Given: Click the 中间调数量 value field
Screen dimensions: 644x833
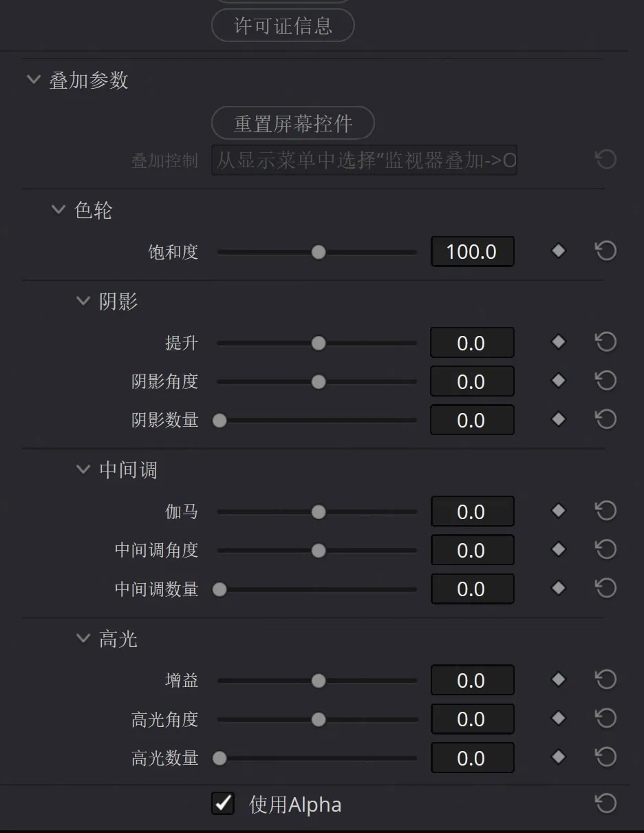Looking at the screenshot, I should pyautogui.click(x=472, y=589).
